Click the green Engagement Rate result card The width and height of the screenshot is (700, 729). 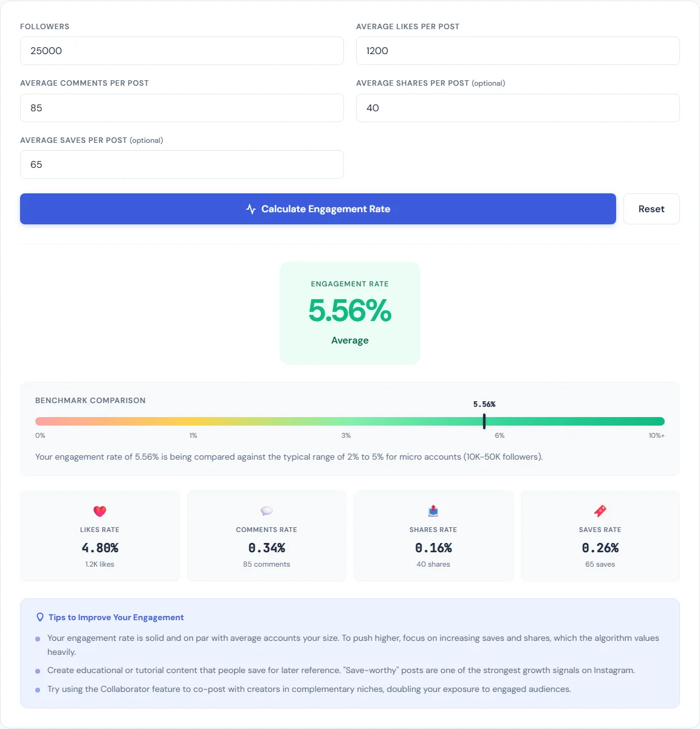click(349, 313)
